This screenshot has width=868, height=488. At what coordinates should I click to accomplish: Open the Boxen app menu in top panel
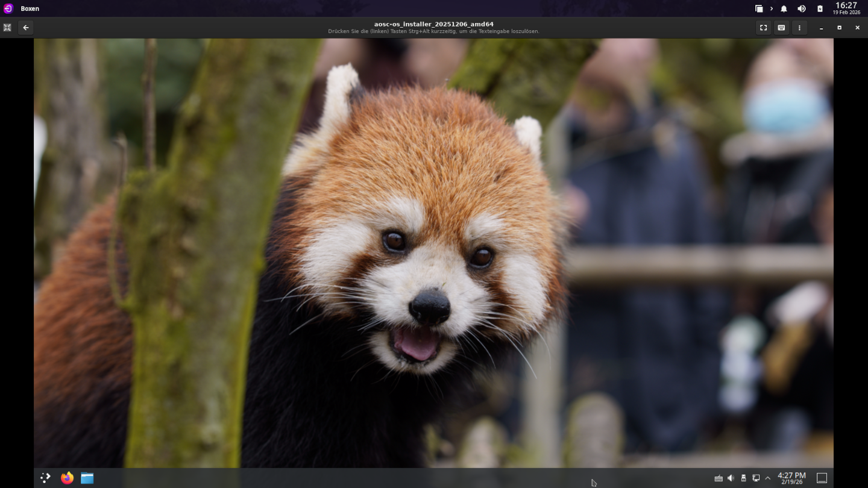pyautogui.click(x=30, y=8)
